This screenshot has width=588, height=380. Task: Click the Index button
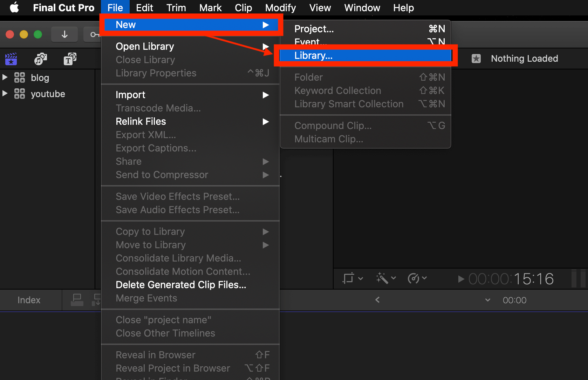(x=29, y=300)
